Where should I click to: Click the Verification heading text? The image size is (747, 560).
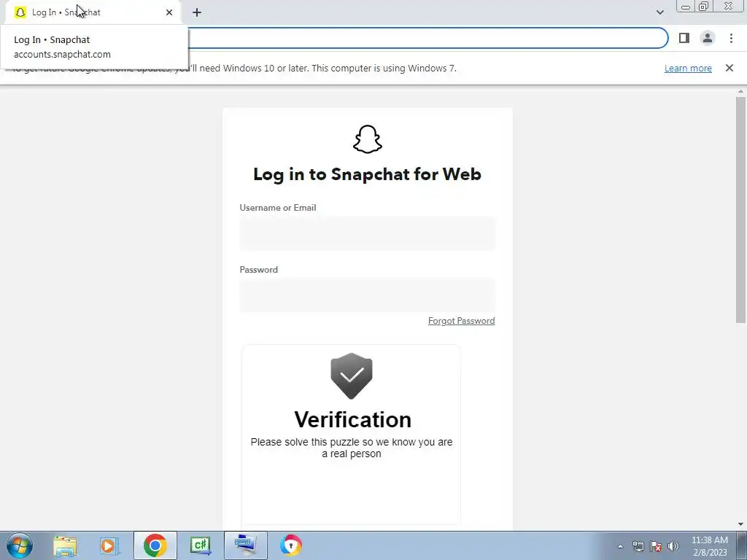[x=352, y=419]
